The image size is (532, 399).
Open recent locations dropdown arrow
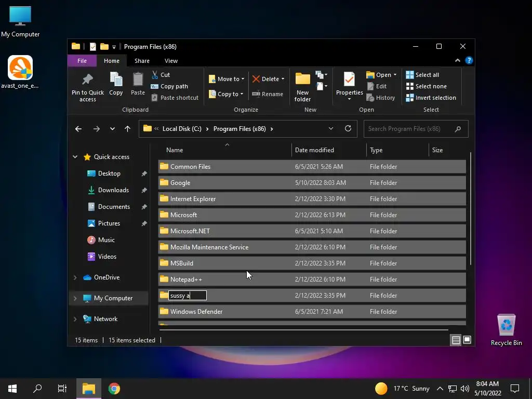pyautogui.click(x=112, y=129)
